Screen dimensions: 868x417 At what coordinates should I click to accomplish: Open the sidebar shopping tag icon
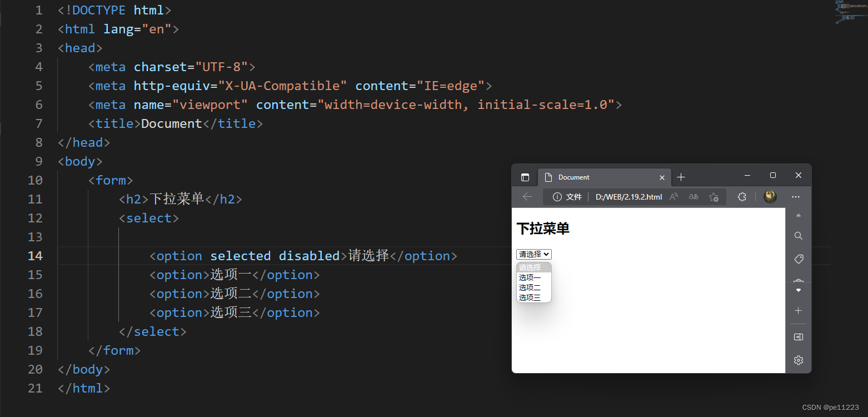point(799,259)
